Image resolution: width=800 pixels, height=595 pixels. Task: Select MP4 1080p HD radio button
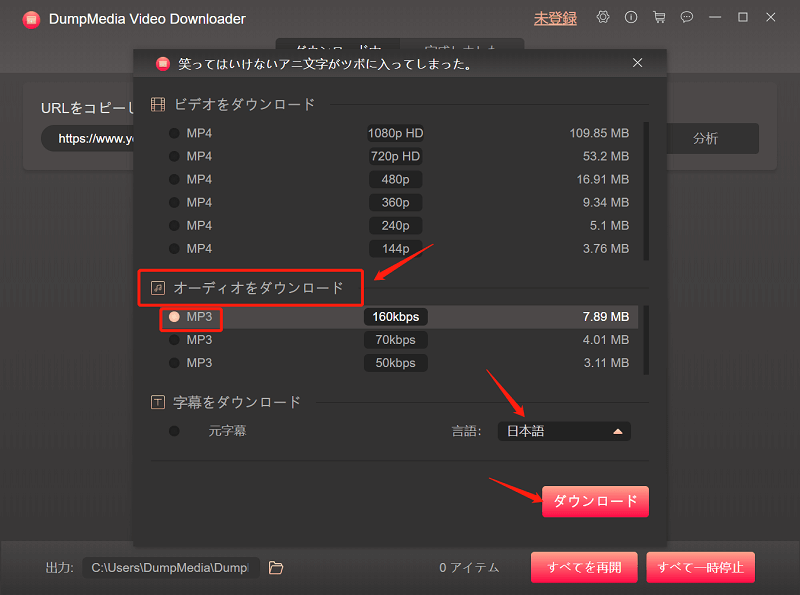point(174,133)
